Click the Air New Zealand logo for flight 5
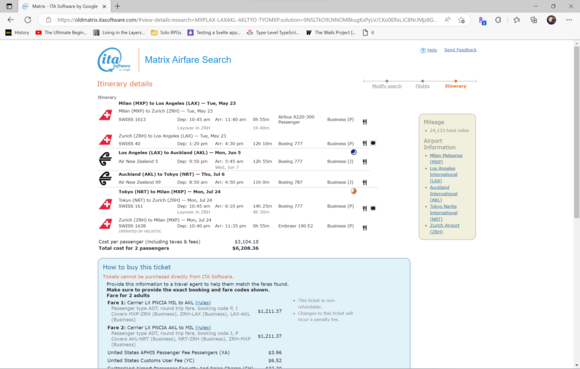The width and height of the screenshot is (580, 369). (x=105, y=159)
